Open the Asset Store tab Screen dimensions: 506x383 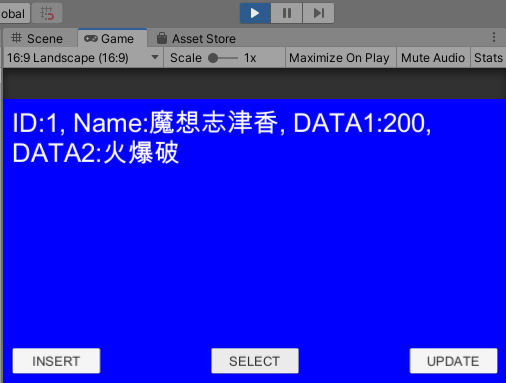[196, 39]
